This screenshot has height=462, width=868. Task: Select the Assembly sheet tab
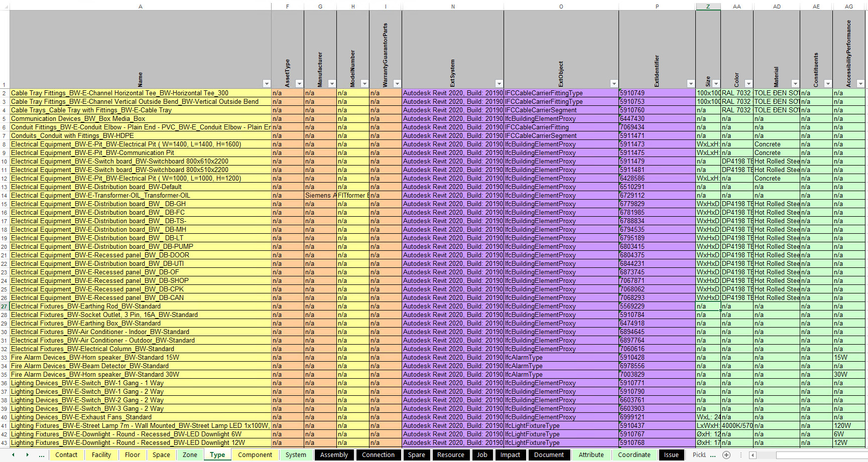[334, 454]
